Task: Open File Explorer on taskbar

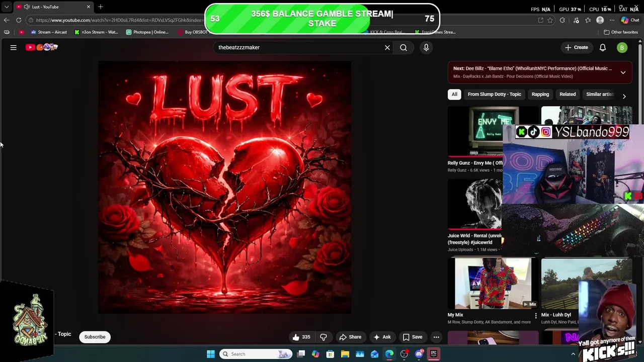Action: [345, 354]
